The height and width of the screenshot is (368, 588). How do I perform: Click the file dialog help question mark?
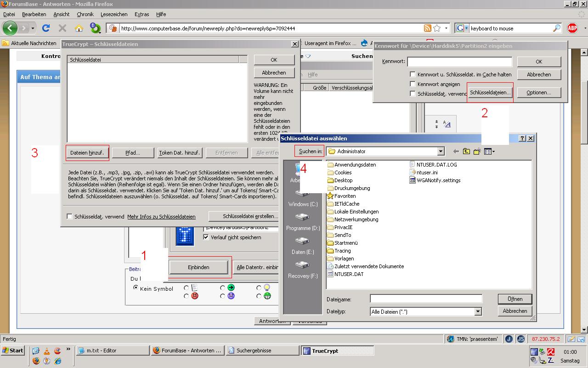[x=522, y=138]
